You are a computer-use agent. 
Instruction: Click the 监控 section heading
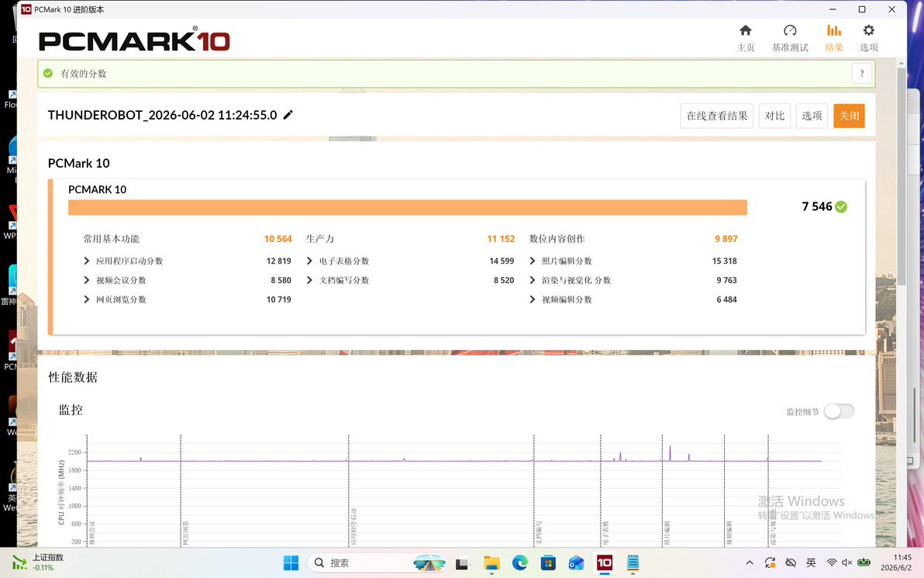click(70, 410)
